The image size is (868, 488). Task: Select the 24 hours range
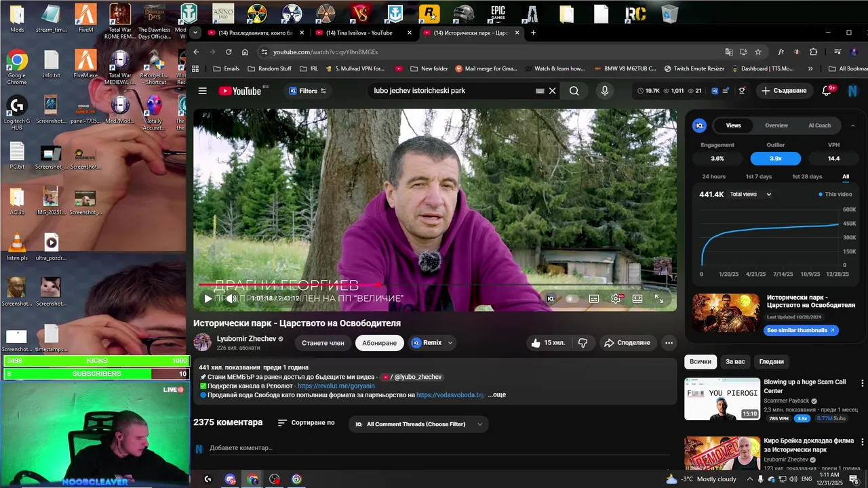point(713,177)
